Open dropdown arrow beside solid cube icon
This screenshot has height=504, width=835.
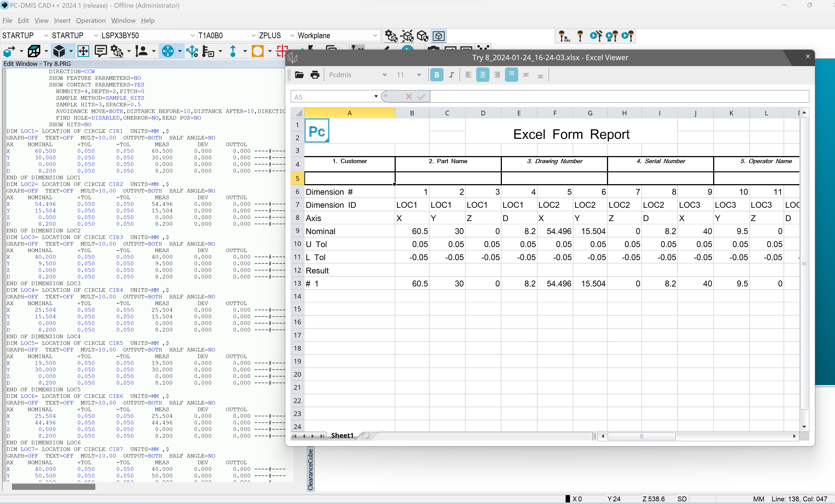pos(71,52)
